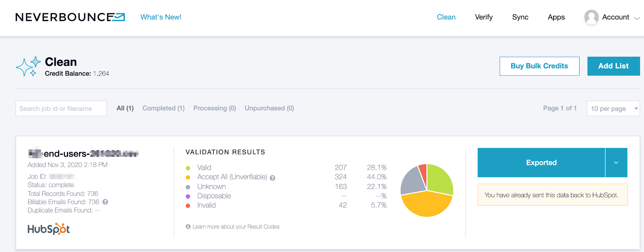644x252 pixels.
Task: Click the Account avatar icon
Action: (591, 17)
